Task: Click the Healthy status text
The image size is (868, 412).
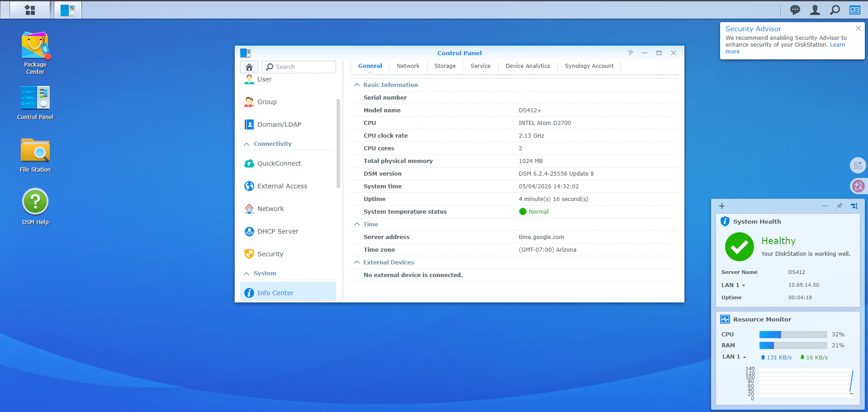Action: tap(778, 241)
